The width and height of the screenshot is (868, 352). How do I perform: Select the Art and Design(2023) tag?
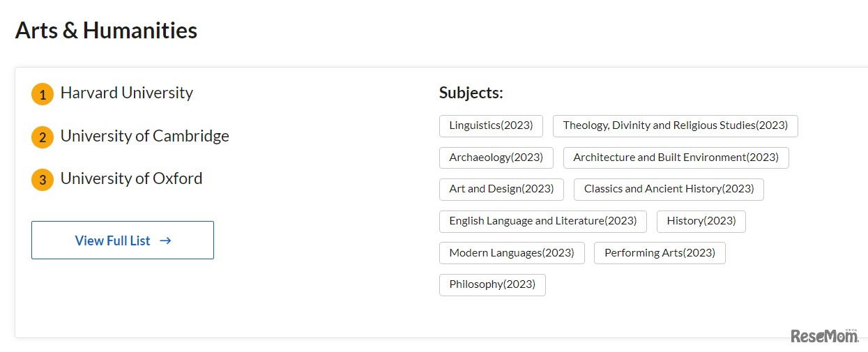click(x=501, y=189)
